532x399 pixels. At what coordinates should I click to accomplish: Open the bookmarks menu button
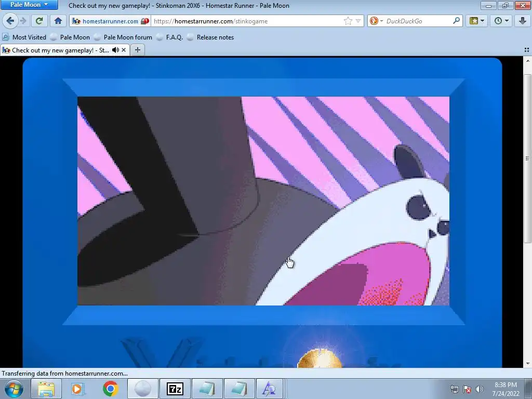pos(477,21)
